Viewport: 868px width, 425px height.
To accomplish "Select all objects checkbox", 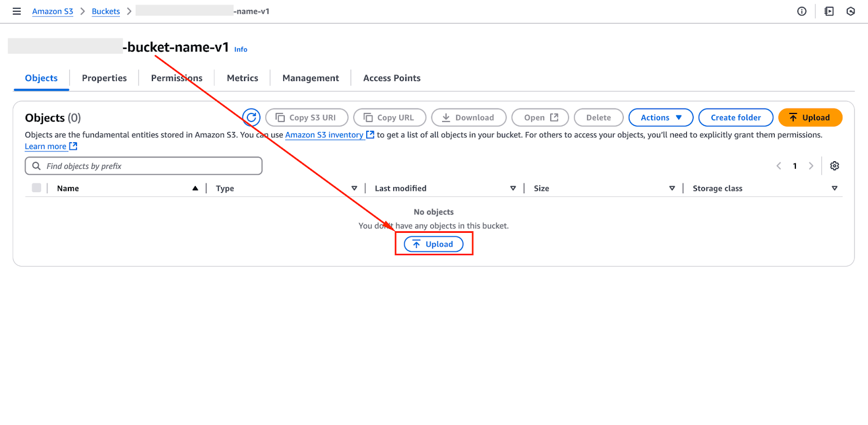I will (36, 188).
